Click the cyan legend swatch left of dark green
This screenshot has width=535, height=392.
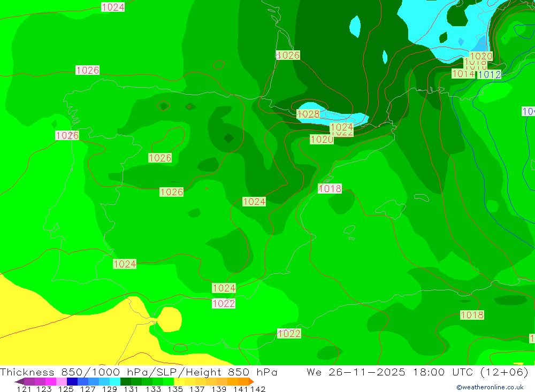[115, 381]
